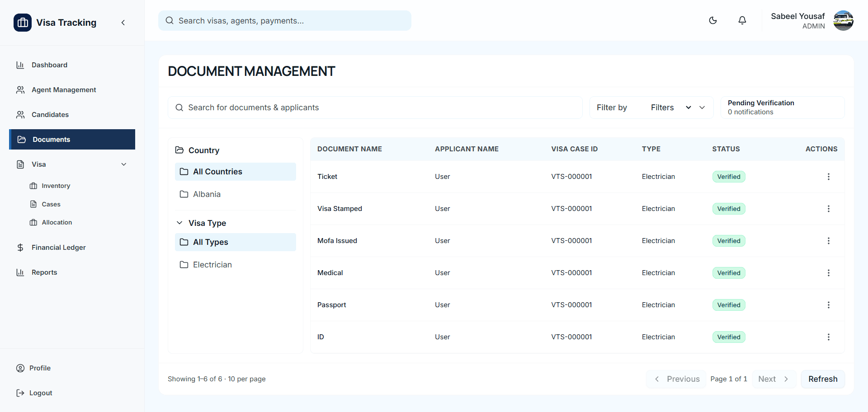The height and width of the screenshot is (412, 868).
Task: Select the Albania country folder
Action: tap(236, 194)
